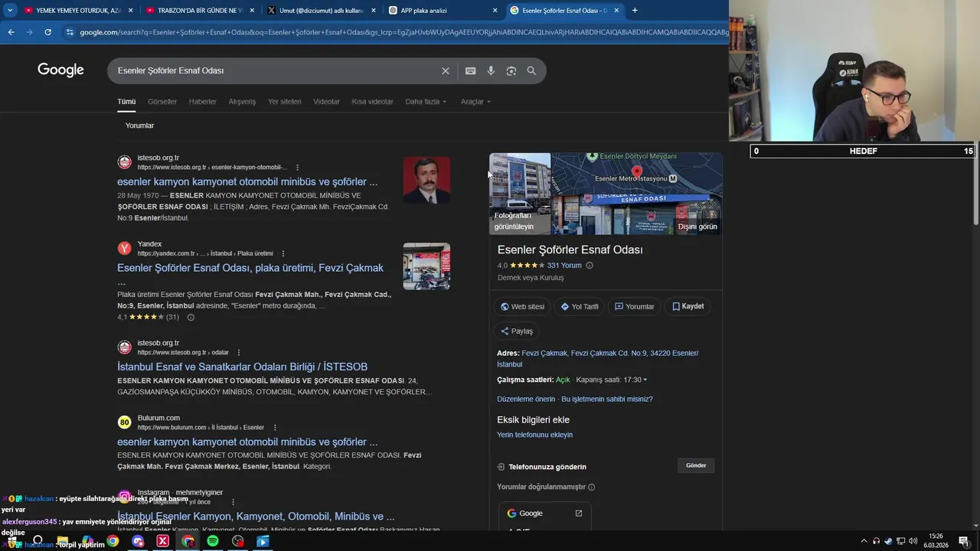The width and height of the screenshot is (980, 551).
Task: Expand the Daha fazla dropdown
Action: tap(426, 102)
